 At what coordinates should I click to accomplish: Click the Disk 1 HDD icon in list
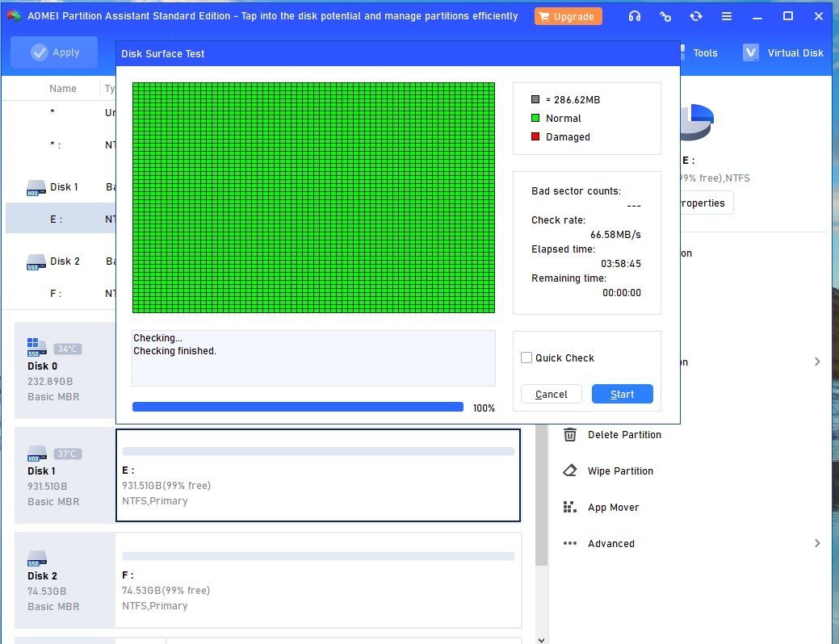pyautogui.click(x=36, y=187)
